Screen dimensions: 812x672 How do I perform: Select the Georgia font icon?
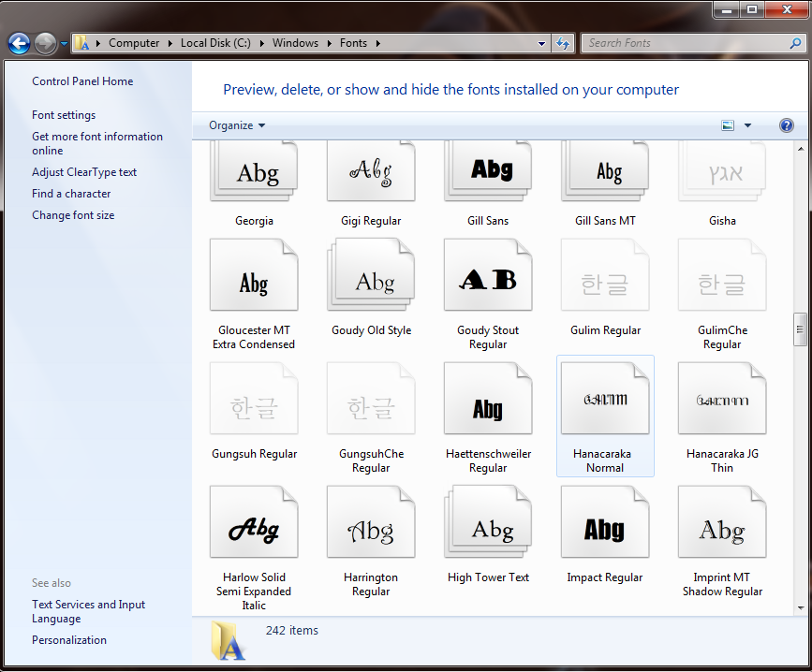(254, 172)
